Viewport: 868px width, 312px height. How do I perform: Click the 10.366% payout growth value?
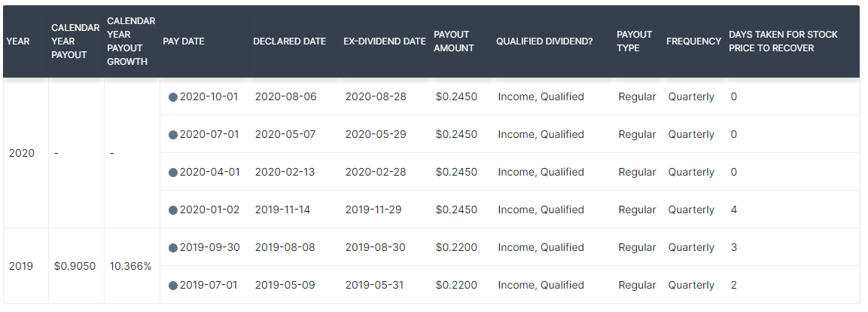pyautogui.click(x=131, y=266)
